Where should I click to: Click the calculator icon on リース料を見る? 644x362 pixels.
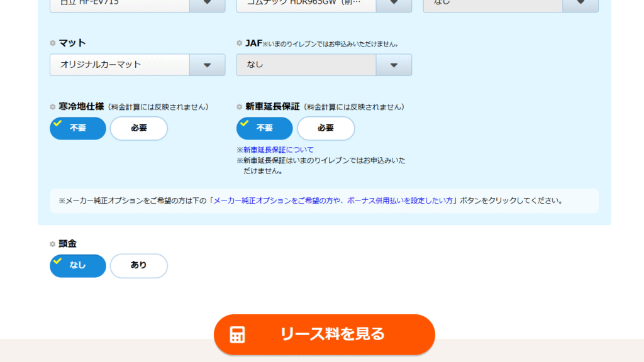237,334
